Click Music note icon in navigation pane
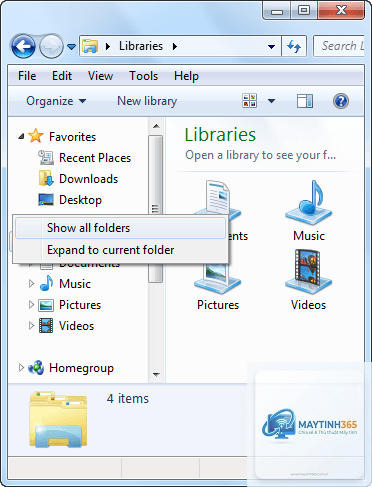Screen dimensions: 372x487 pyautogui.click(x=46, y=283)
